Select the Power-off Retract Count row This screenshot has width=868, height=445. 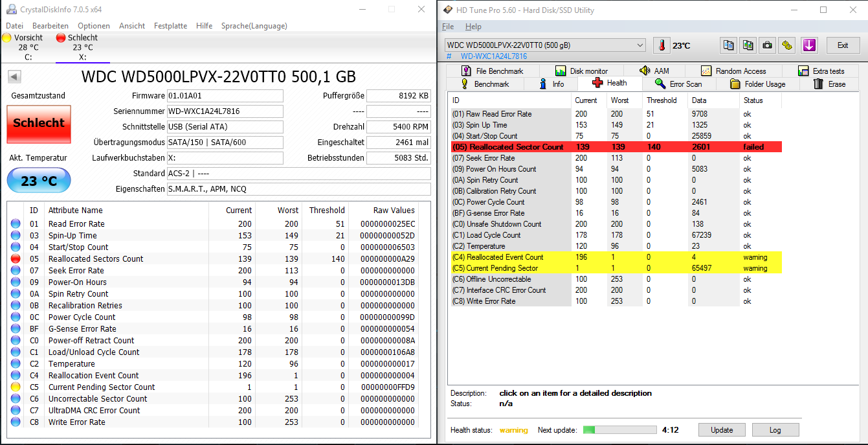click(212, 340)
